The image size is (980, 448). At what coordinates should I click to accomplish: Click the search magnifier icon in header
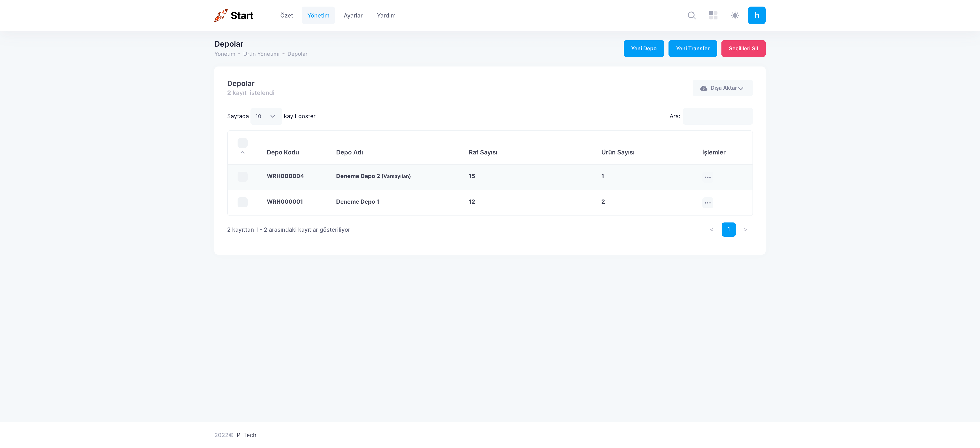(692, 15)
